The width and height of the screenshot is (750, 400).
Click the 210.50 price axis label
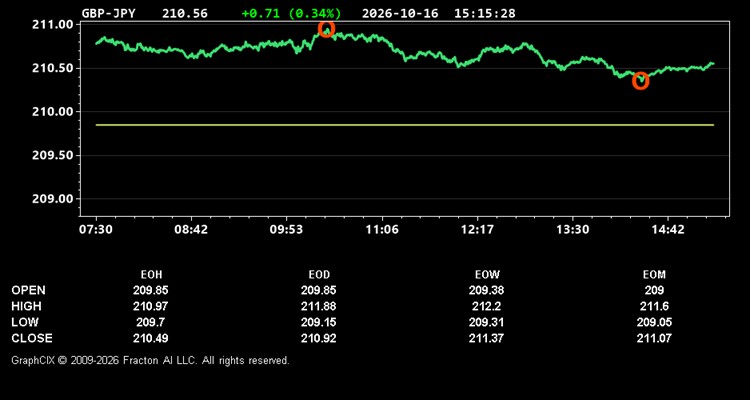coord(53,68)
